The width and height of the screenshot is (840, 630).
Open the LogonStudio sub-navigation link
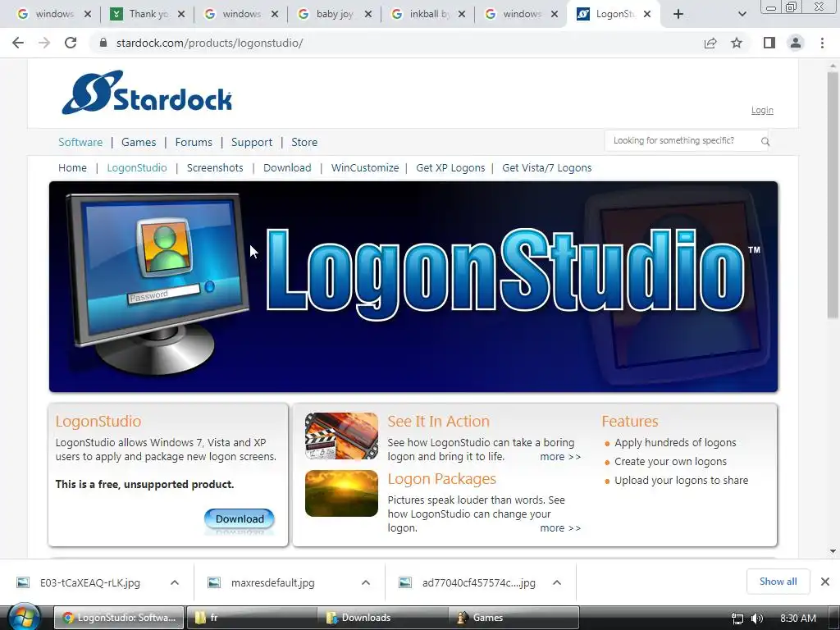click(x=137, y=167)
